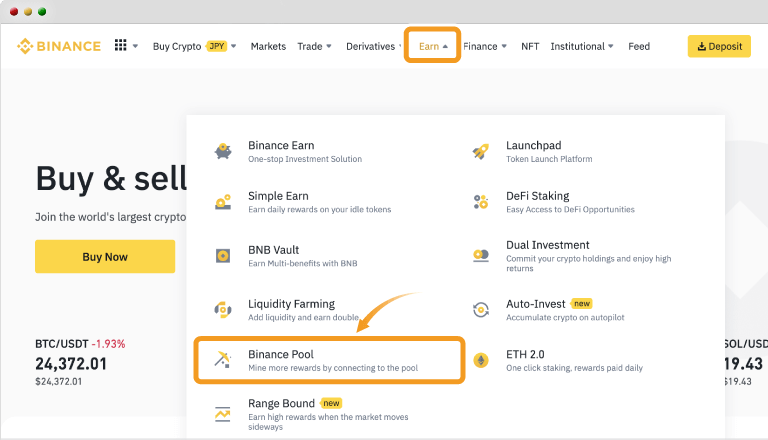The width and height of the screenshot is (768, 440).
Task: Open the apps grid icon
Action: pyautogui.click(x=120, y=45)
